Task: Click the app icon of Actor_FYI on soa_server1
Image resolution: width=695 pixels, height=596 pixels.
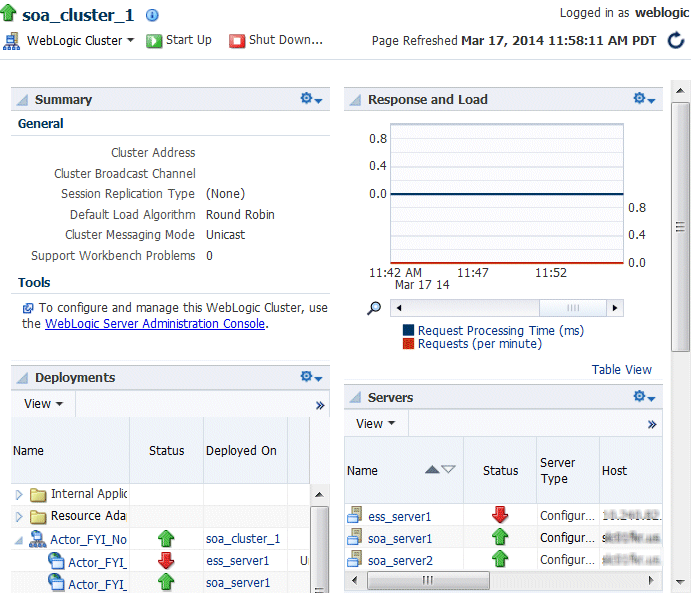Action: click(x=56, y=582)
